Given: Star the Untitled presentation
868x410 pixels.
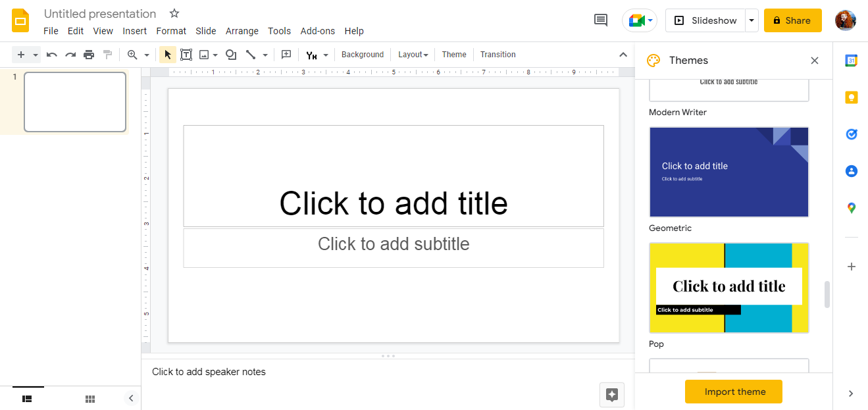Looking at the screenshot, I should (x=174, y=14).
